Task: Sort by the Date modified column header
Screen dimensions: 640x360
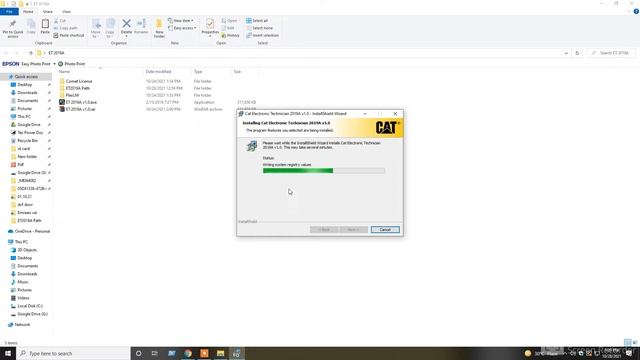Action: 158,72
